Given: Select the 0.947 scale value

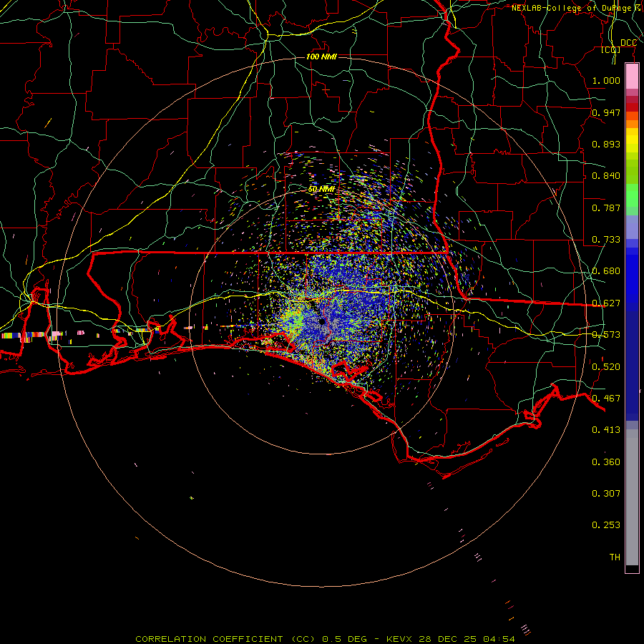Looking at the screenshot, I should click(606, 112).
